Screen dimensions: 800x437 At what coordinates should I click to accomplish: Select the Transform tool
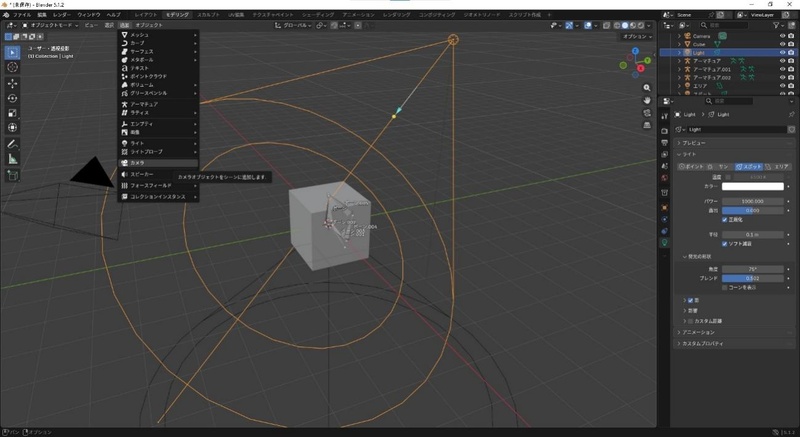[13, 128]
